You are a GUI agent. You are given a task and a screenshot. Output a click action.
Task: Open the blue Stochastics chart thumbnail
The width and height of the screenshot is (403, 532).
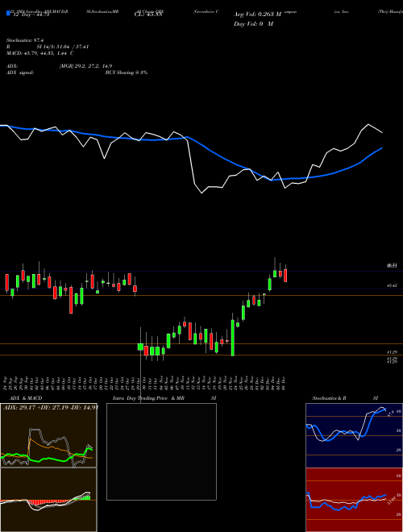pyautogui.click(x=354, y=435)
